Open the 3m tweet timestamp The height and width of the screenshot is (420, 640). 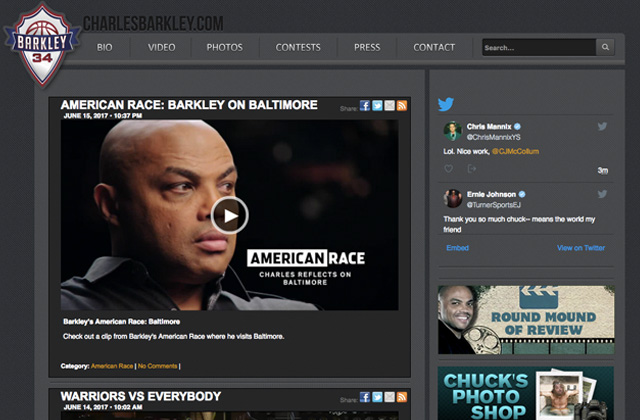pyautogui.click(x=603, y=171)
